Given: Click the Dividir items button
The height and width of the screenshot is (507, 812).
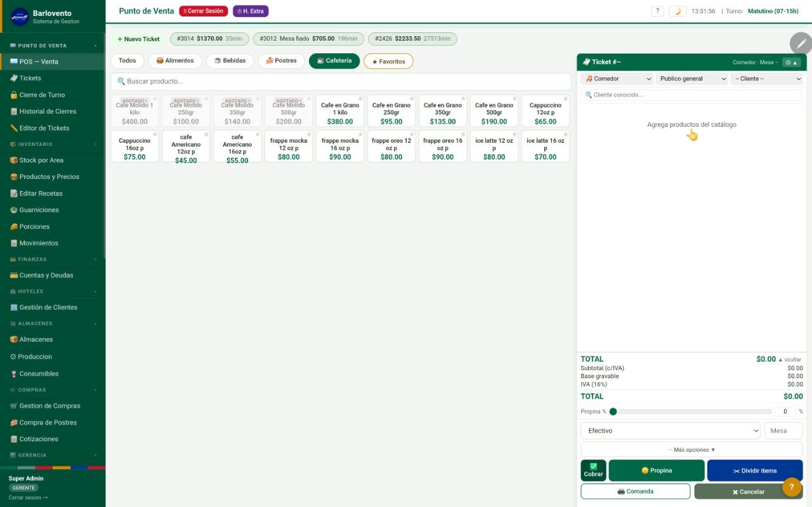Looking at the screenshot, I should pos(755,470).
